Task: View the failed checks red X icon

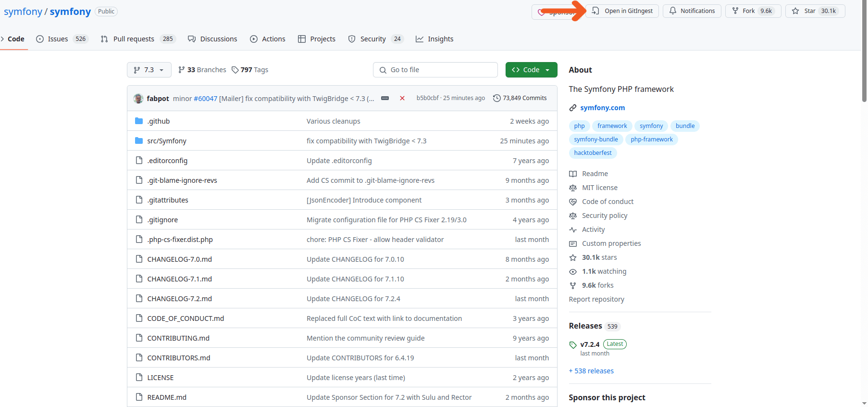Action: [402, 98]
